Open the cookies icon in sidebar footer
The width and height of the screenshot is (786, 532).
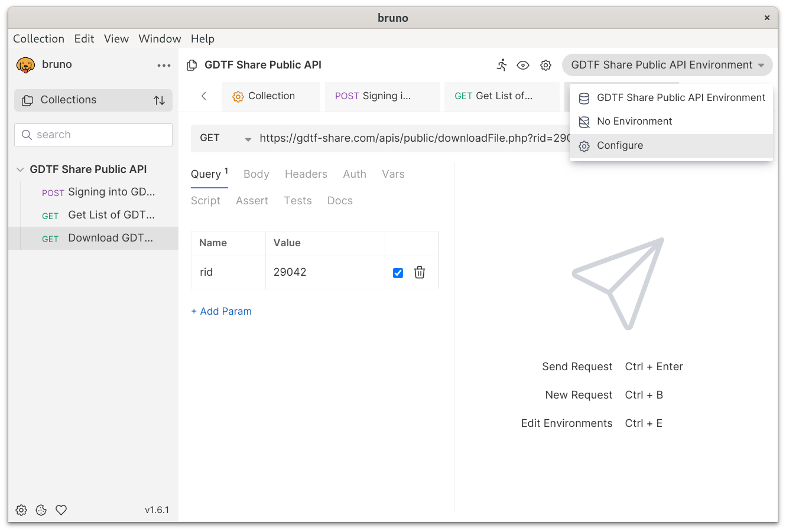(x=41, y=510)
